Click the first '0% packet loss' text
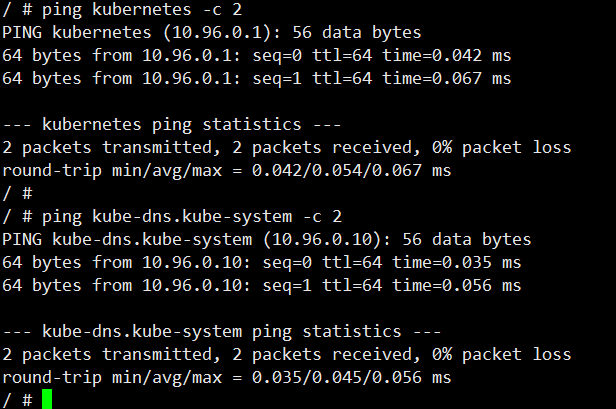This screenshot has width=616, height=409. [501, 147]
